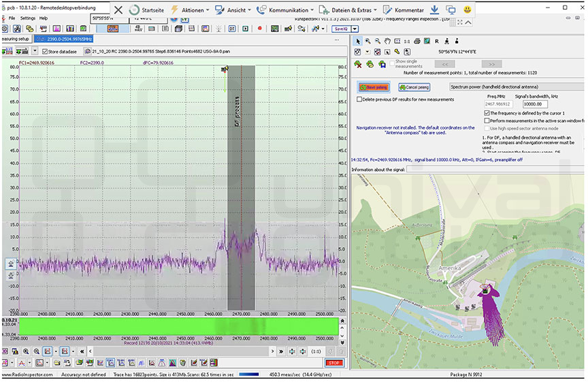Viewport: 588px width, 382px height.
Task: Click the 1:1 map scale icon
Action: [x=406, y=41]
